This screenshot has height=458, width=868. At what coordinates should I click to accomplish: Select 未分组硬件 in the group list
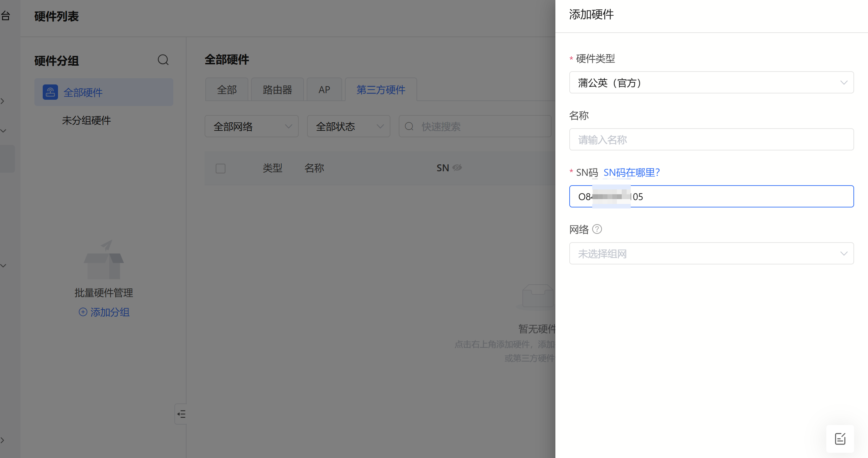pos(86,120)
